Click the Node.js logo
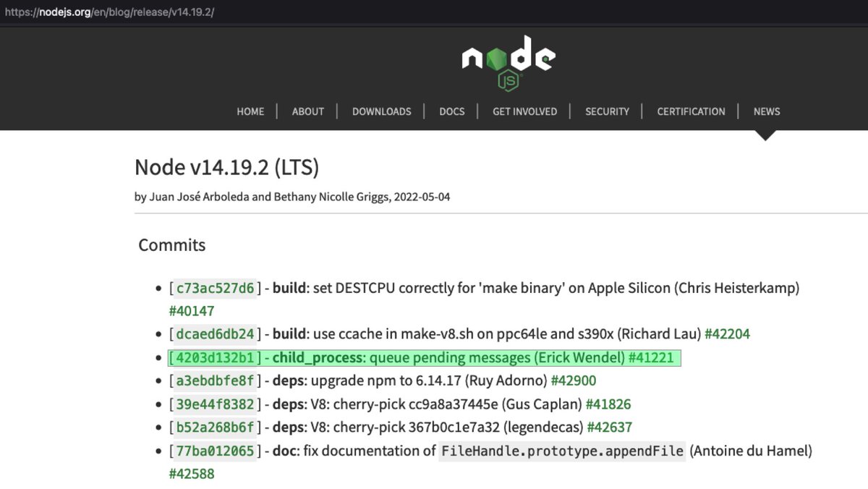Screen dimensions: 868x489 [x=509, y=63]
